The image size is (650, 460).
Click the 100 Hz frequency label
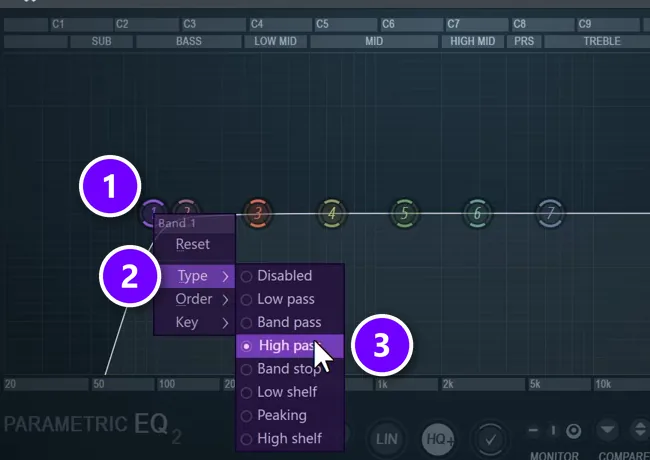point(167,384)
